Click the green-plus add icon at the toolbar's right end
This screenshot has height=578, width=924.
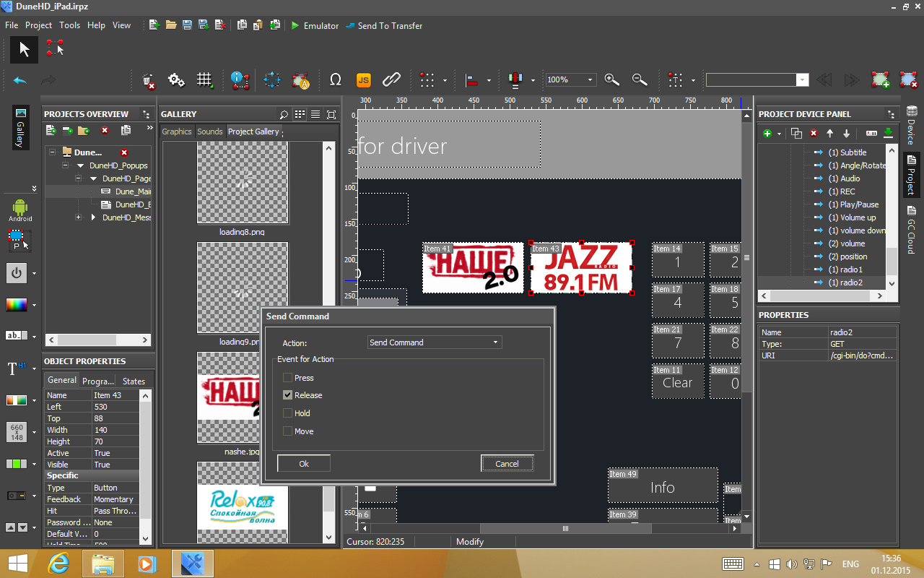pyautogui.click(x=881, y=80)
